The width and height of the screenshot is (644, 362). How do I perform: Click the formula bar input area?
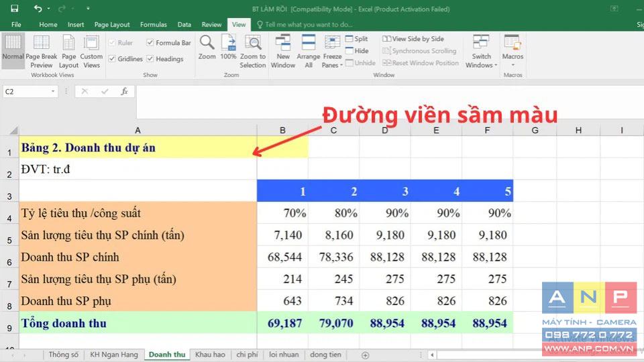click(389, 102)
